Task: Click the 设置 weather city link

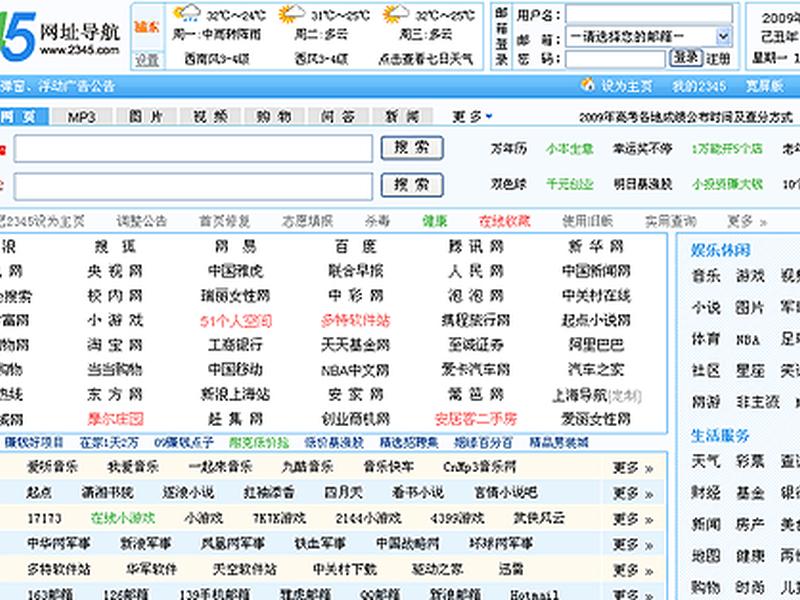Action: (x=147, y=61)
